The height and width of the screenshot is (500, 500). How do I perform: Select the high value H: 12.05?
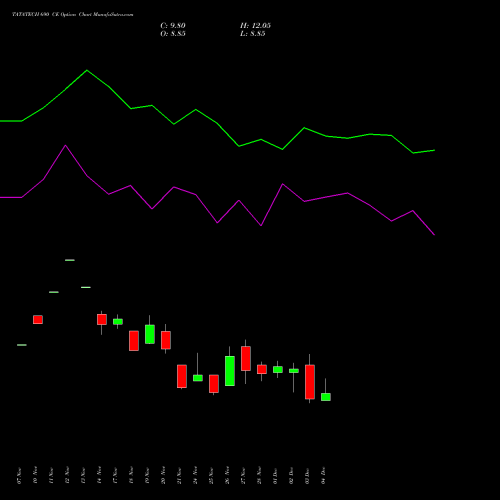pos(255,26)
